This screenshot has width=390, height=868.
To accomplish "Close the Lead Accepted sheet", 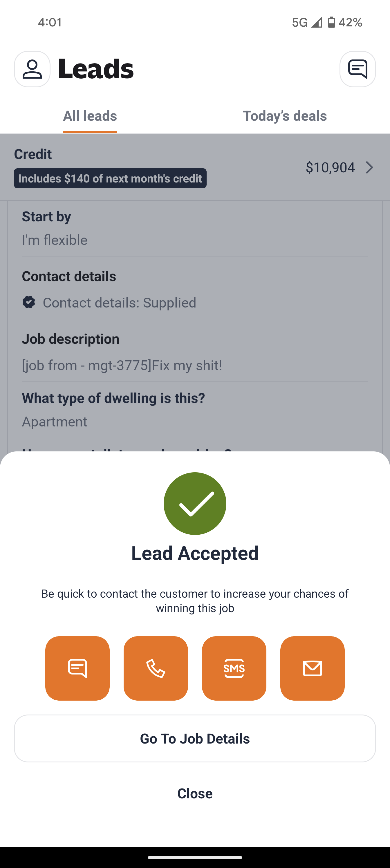I will coord(195,793).
